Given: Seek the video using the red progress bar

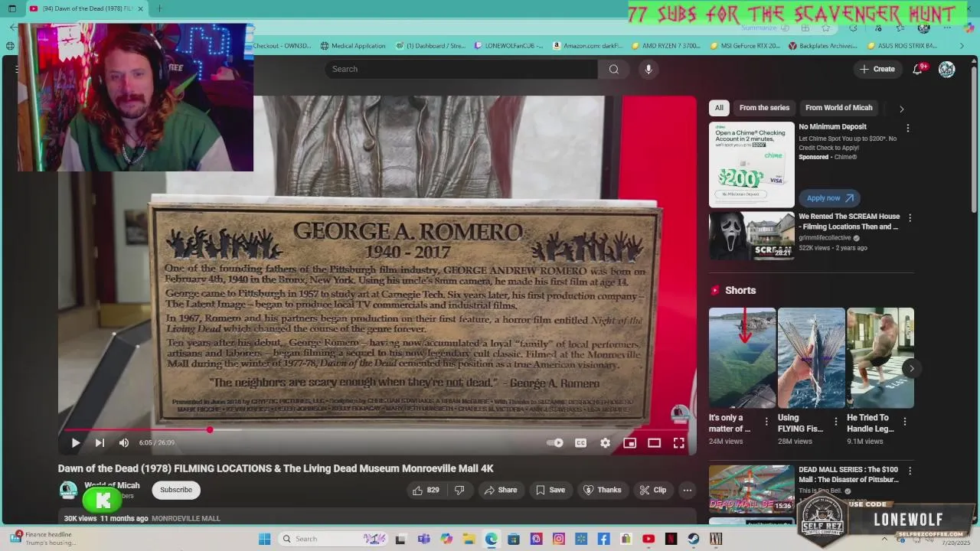Looking at the screenshot, I should (377, 430).
